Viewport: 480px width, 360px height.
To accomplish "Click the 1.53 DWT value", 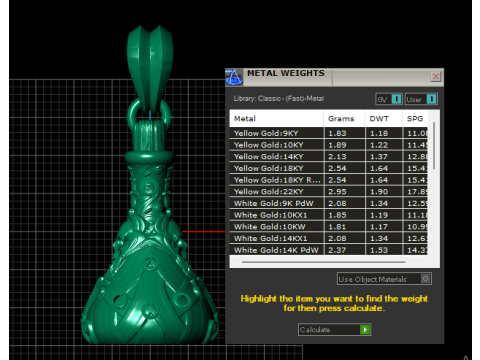I will click(379, 250).
